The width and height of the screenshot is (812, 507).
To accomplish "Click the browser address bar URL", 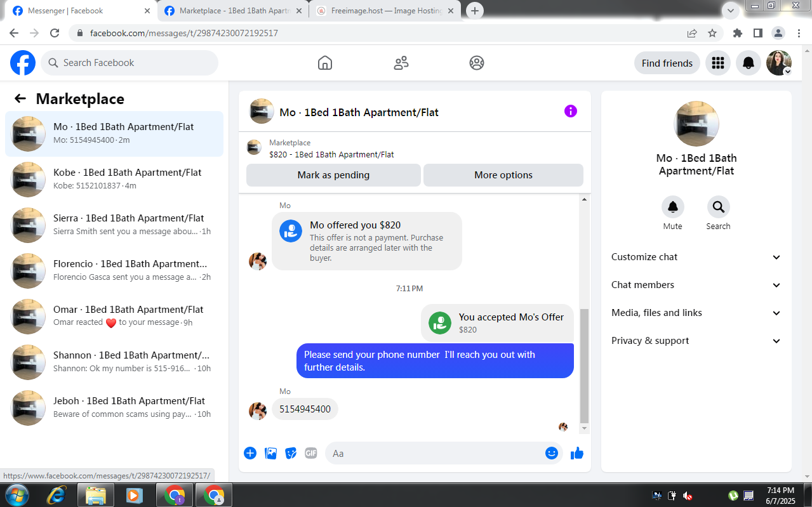I will coord(184,33).
